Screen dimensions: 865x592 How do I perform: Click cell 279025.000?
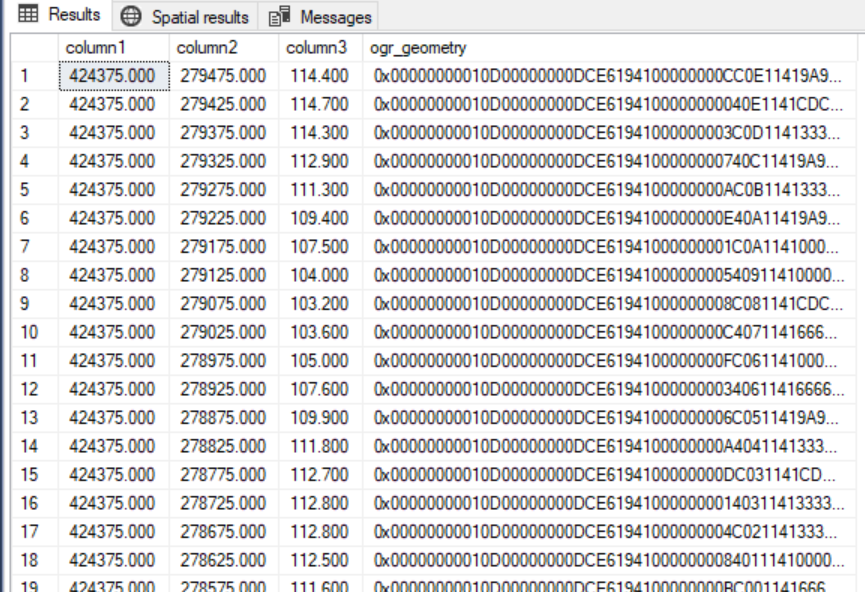224,332
